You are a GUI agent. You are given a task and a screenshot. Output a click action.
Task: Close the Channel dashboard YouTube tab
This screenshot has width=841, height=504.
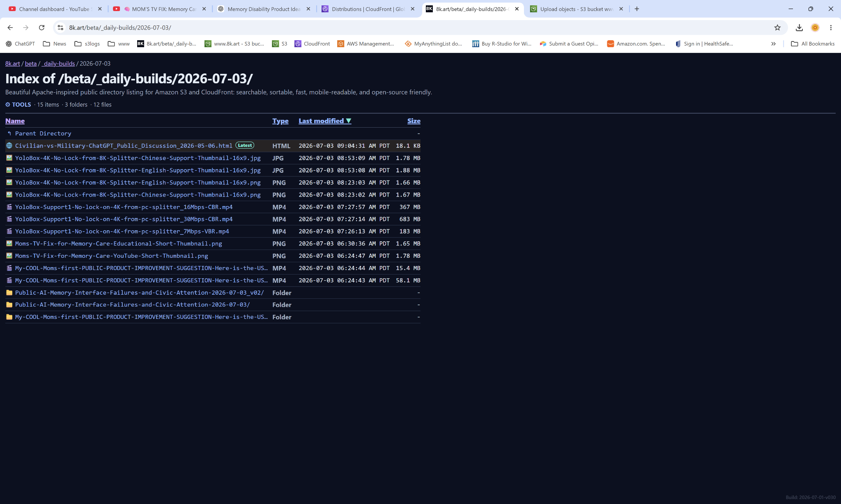[x=100, y=9]
